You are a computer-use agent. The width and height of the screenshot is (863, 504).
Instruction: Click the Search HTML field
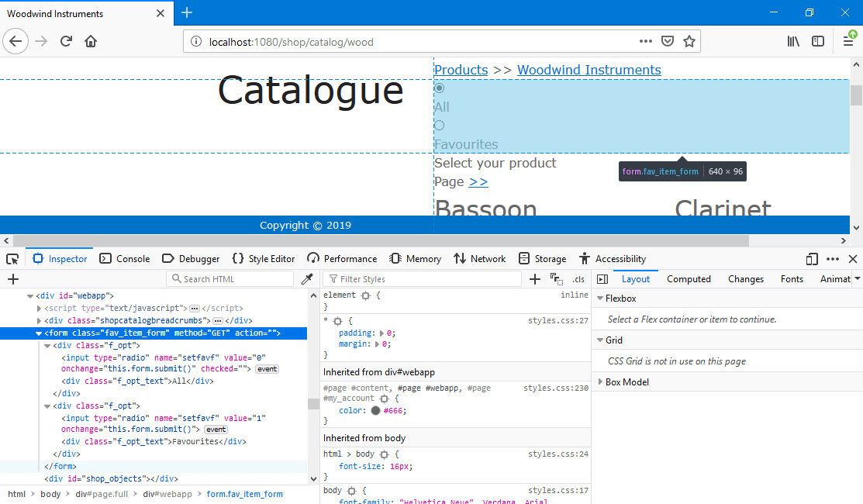click(x=230, y=279)
